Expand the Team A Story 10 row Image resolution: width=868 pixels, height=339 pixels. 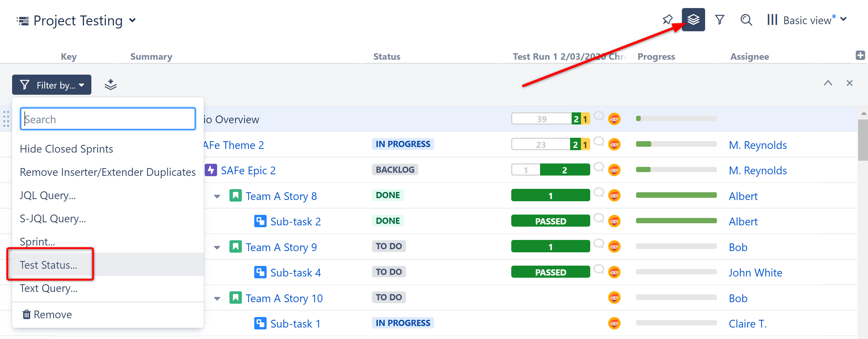tap(217, 298)
